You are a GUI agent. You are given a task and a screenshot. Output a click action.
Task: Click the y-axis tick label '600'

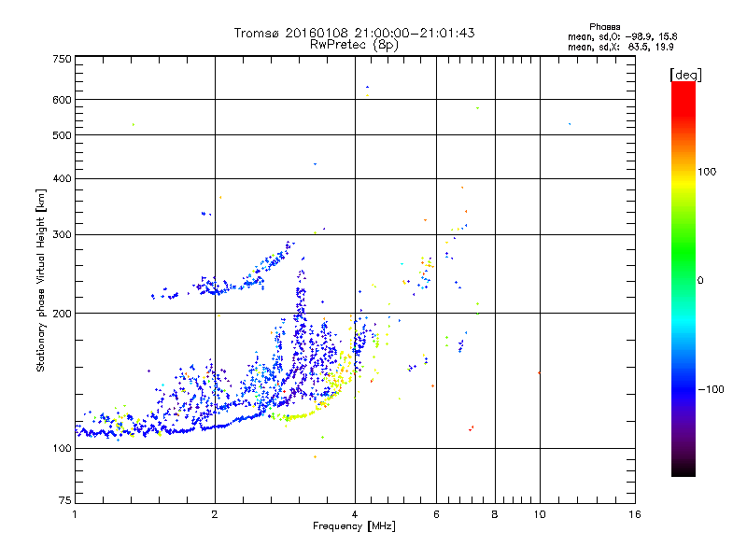coord(62,100)
